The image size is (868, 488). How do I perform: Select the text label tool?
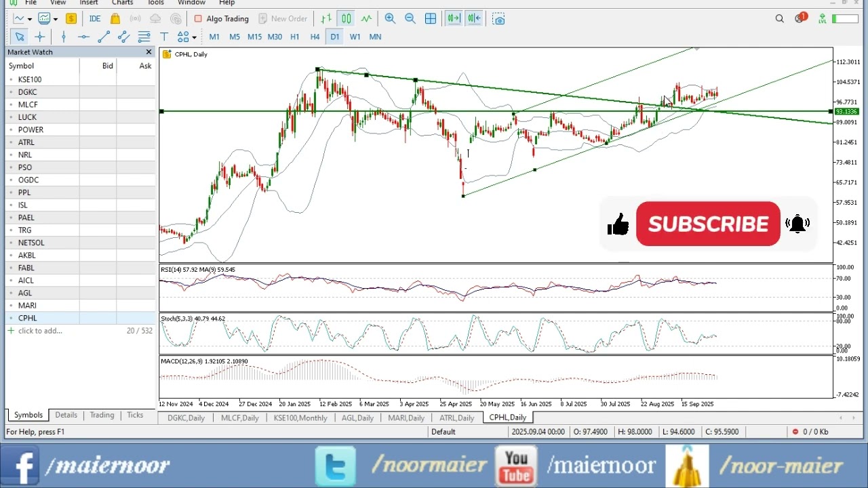[x=164, y=37]
